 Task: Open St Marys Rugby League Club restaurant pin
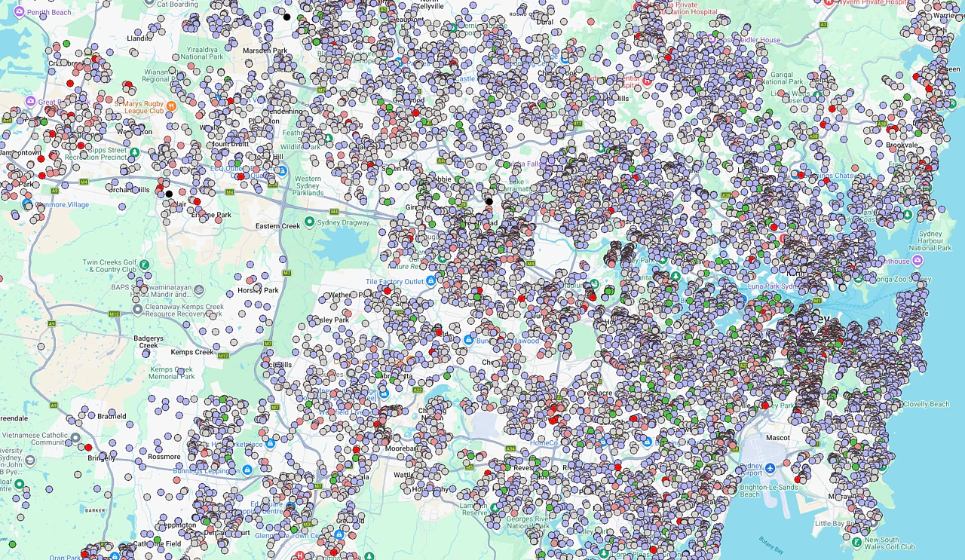172,106
